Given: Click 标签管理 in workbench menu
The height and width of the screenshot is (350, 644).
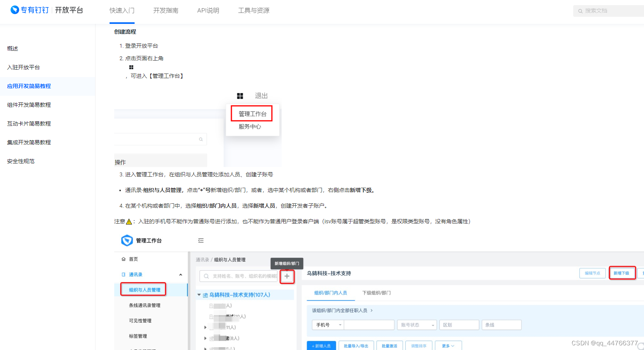Looking at the screenshot, I should [x=138, y=336].
